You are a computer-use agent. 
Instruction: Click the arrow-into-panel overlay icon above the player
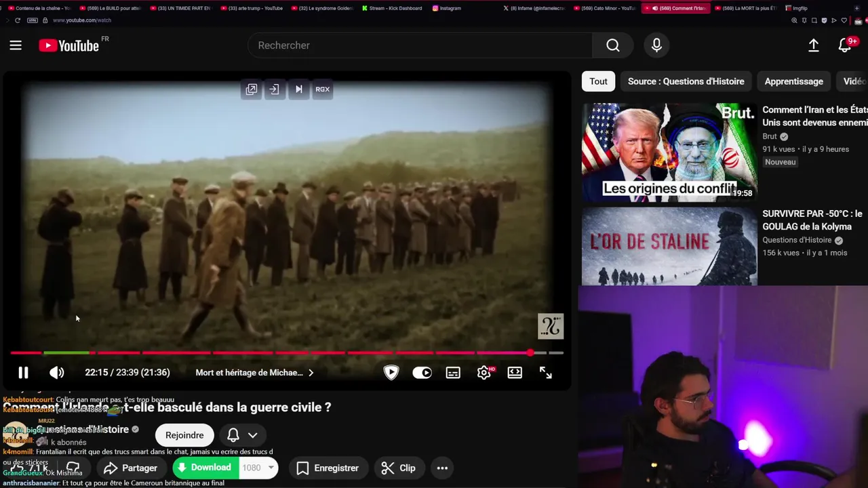274,89
